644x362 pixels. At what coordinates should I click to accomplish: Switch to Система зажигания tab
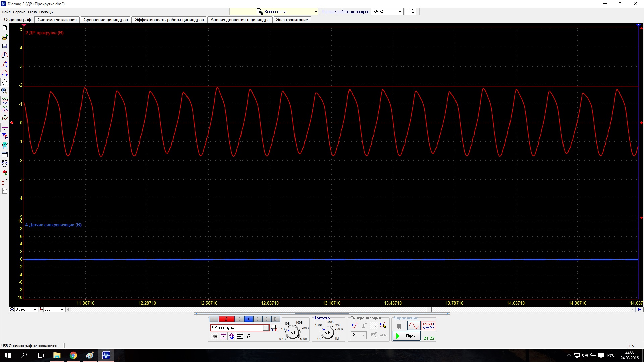tap(57, 20)
